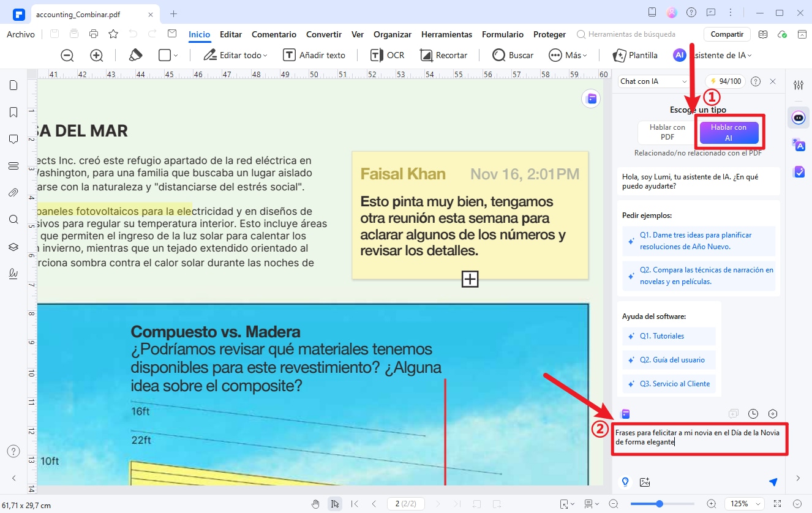
Task: Open the layers panel icon
Action: point(13,247)
